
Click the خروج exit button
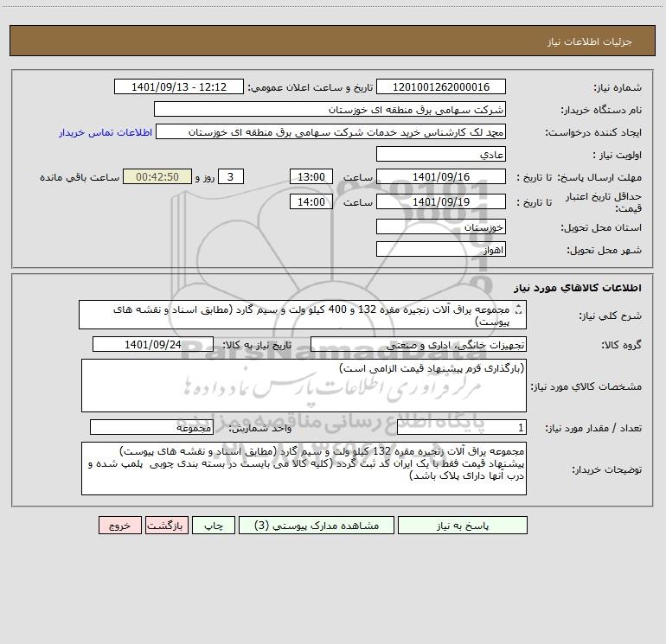119,525
